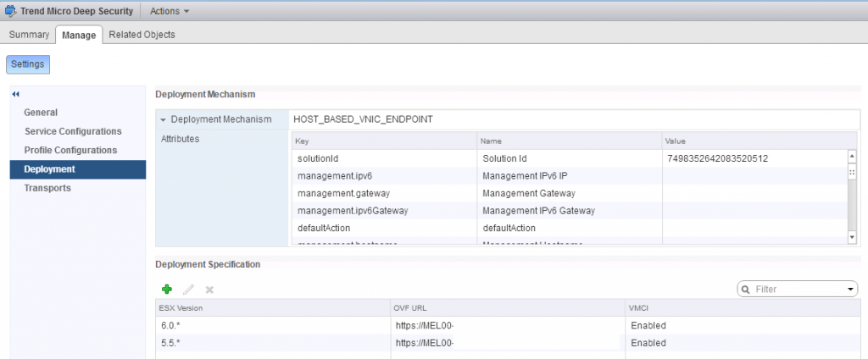Open Transports in sidebar
The width and height of the screenshot is (868, 359).
[x=47, y=188]
